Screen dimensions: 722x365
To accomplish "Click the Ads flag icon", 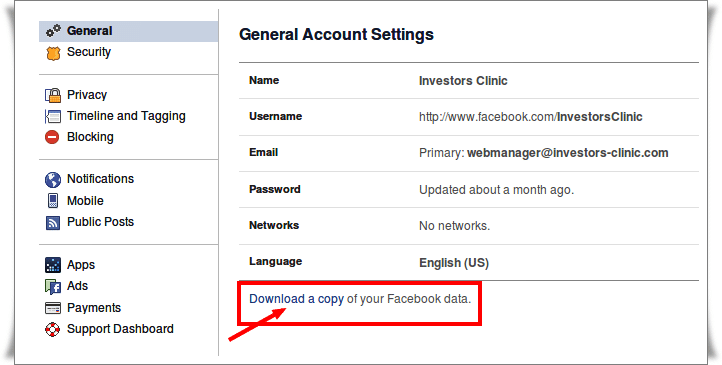I will pos(53,287).
